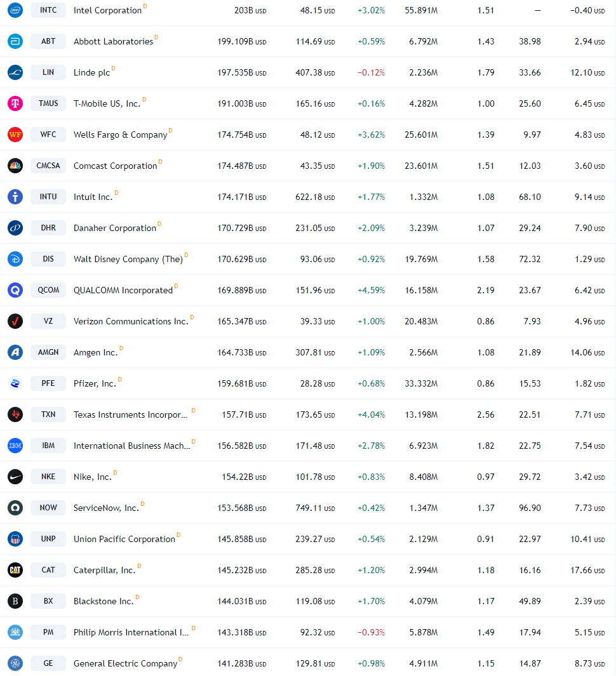Click the Danaher logo icon
This screenshot has width=616, height=676.
[x=15, y=228]
